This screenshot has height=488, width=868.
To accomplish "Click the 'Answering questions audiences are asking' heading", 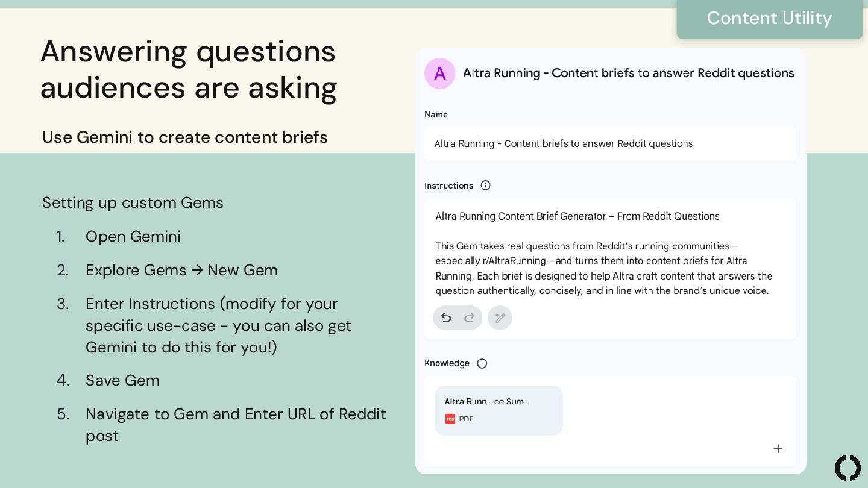I will click(189, 69).
